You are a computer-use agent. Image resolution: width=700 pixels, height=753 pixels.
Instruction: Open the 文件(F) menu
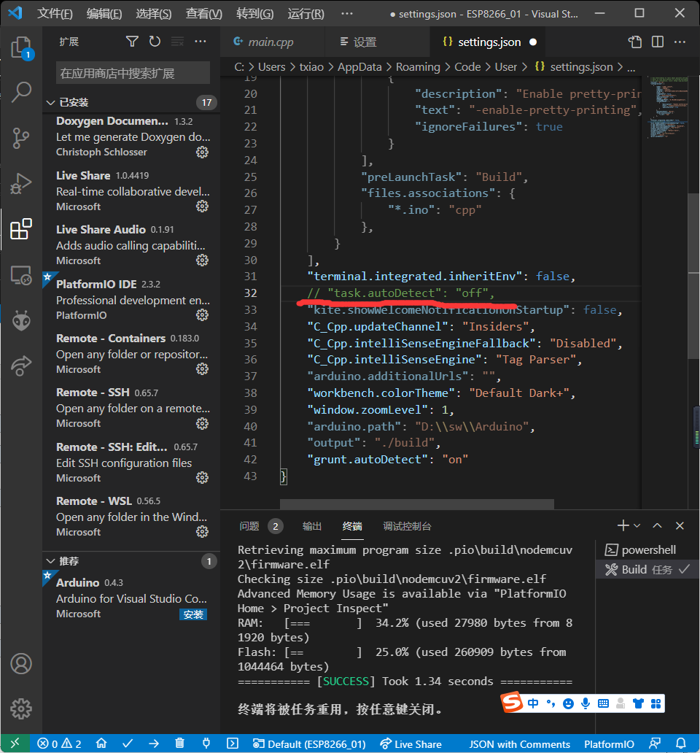click(55, 14)
